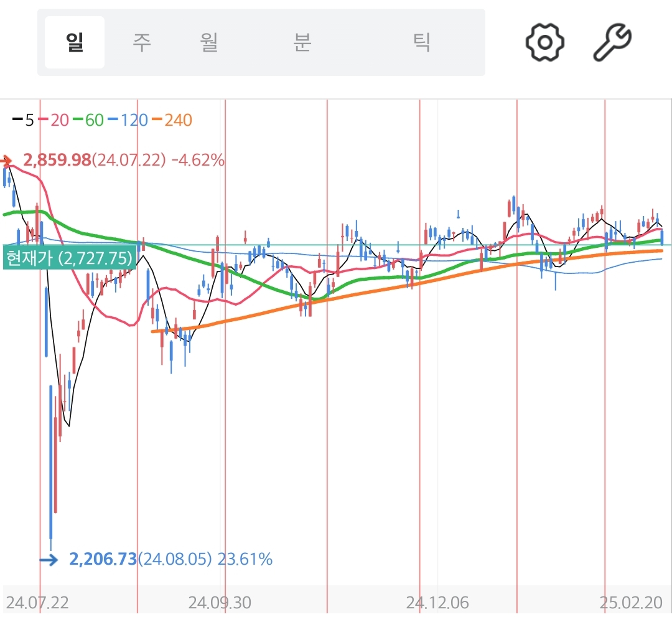Switch to the 분 minute chart tab
This screenshot has width=672, height=622.
click(302, 42)
